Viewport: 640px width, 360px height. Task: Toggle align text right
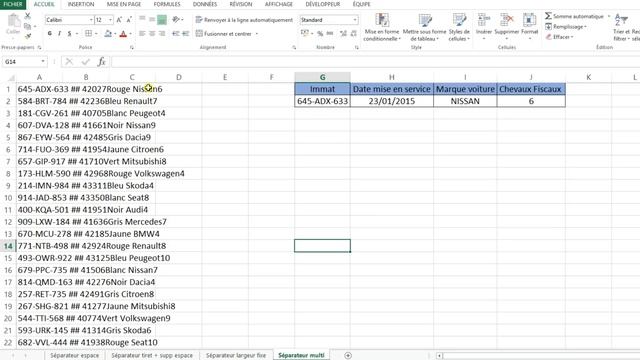coord(162,33)
